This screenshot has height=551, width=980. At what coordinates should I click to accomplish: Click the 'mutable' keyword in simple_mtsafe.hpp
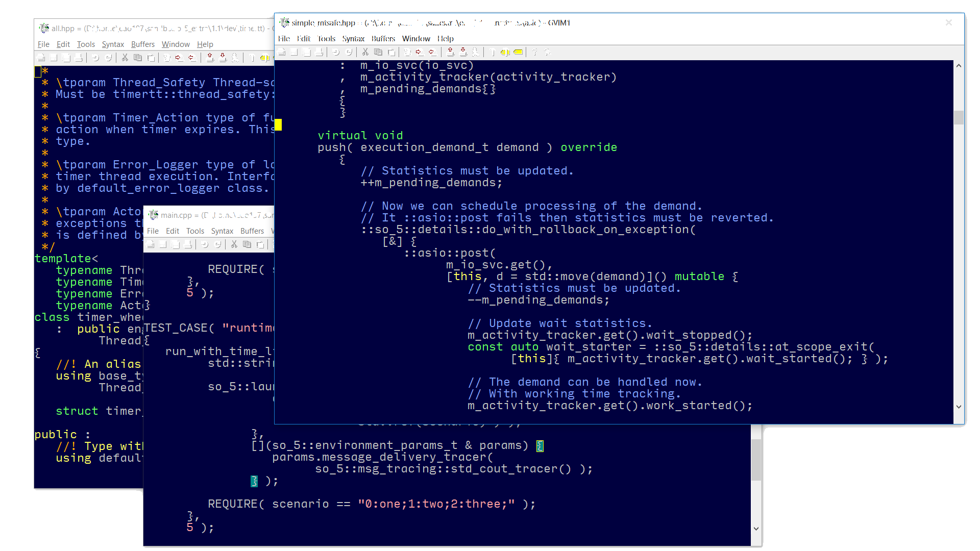tap(699, 277)
